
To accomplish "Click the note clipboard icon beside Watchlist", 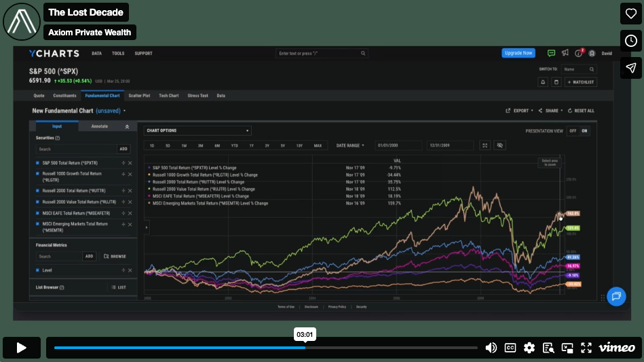I will pyautogui.click(x=556, y=82).
